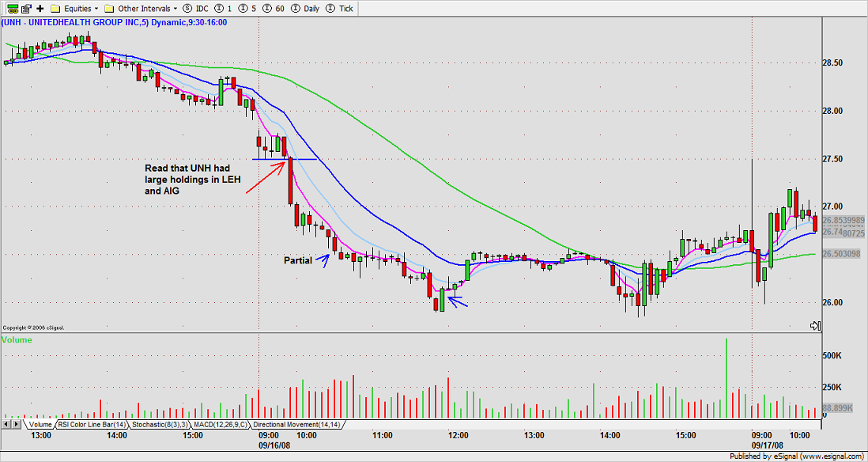The width and height of the screenshot is (868, 462).
Task: Click the 26.8539989 price marker
Action: pyautogui.click(x=843, y=221)
